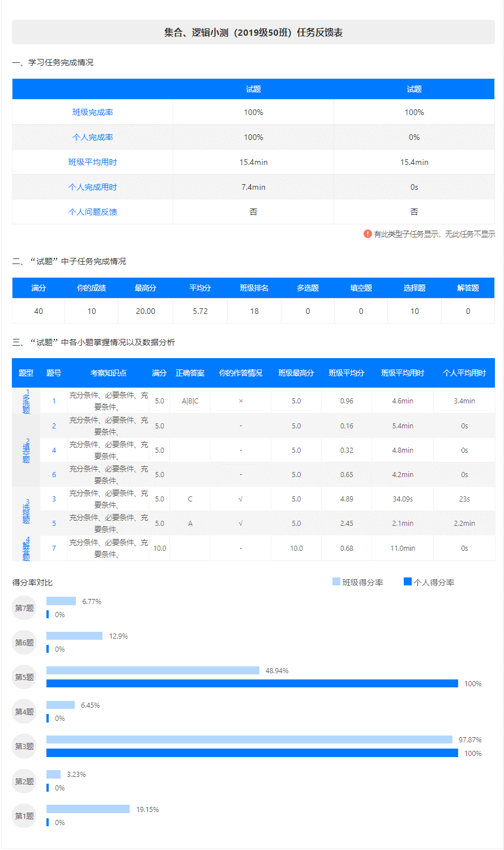Click the 班级平均用时 link
This screenshot has width=504, height=850.
pyautogui.click(x=92, y=162)
